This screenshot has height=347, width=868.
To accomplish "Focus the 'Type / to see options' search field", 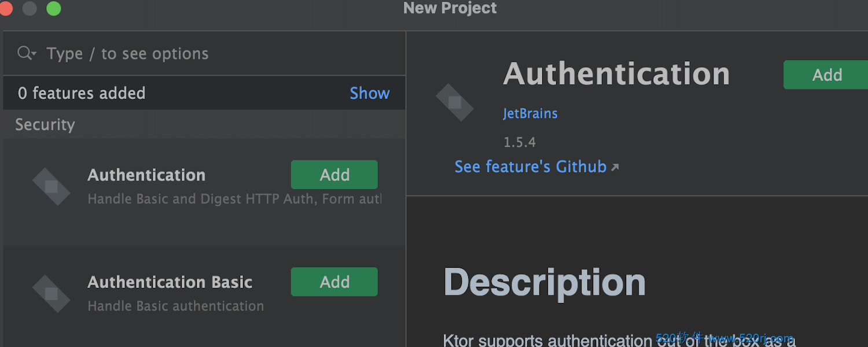I will click(x=204, y=53).
